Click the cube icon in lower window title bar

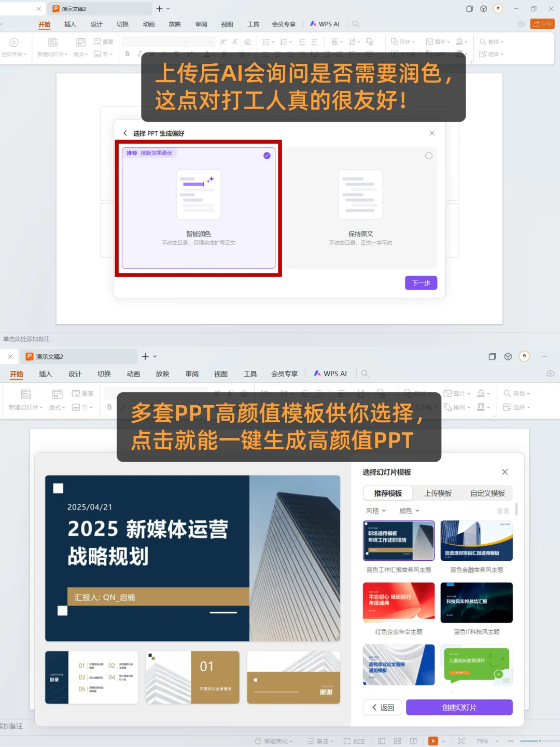pos(508,356)
